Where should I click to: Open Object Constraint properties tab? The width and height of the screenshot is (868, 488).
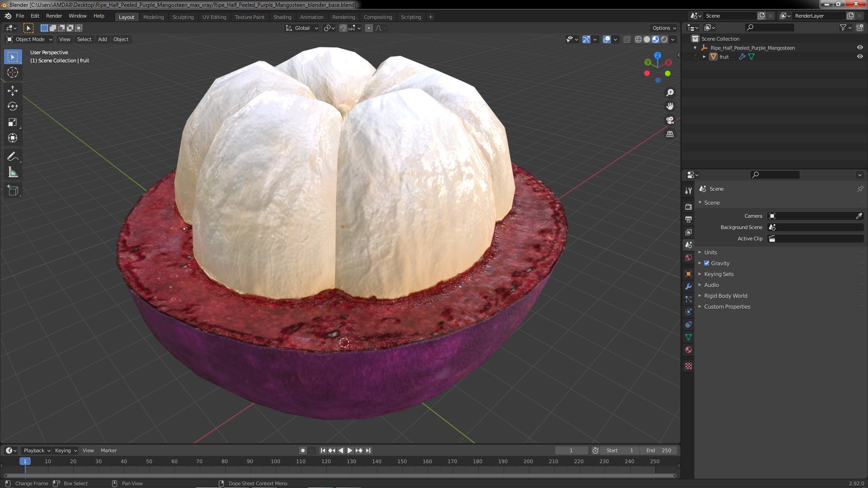pos(689,324)
